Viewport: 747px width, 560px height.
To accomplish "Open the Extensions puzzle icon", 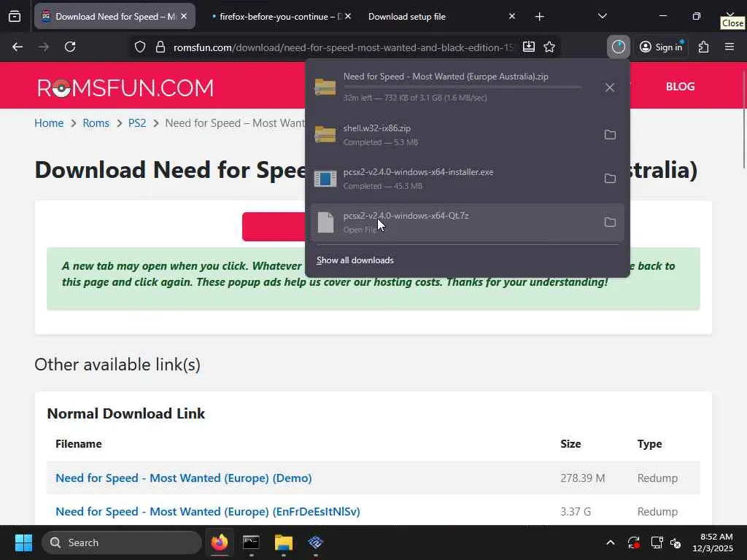I will tap(704, 47).
